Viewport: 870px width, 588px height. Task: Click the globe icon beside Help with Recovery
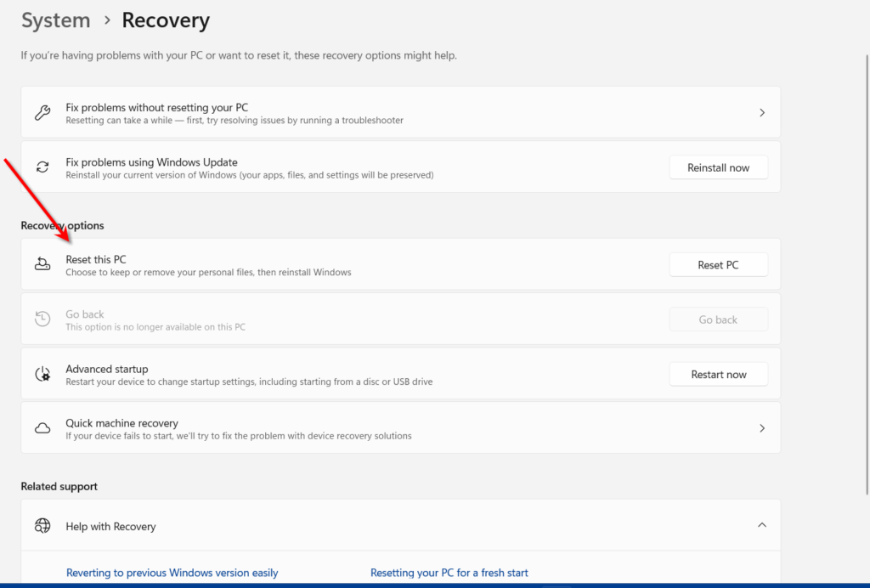(42, 526)
